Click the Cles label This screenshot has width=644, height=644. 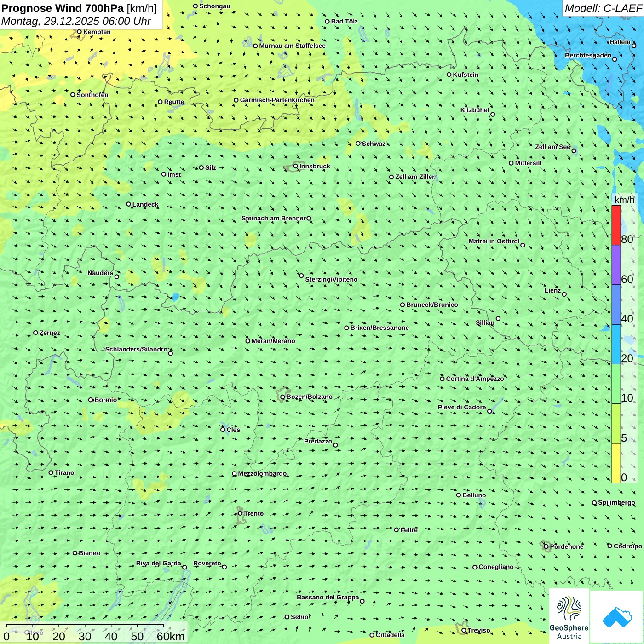coord(233,430)
